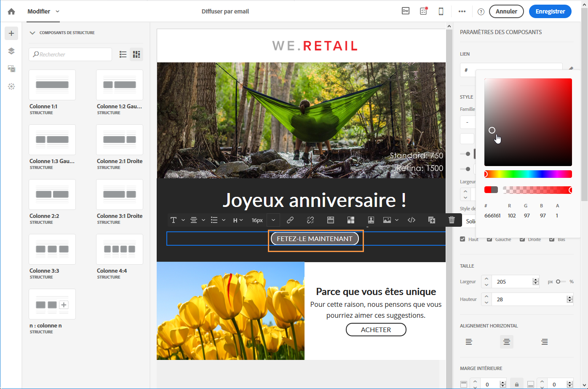Screen dimensions: 588x389
Task: Open the text alignment dropdown
Action: 198,220
